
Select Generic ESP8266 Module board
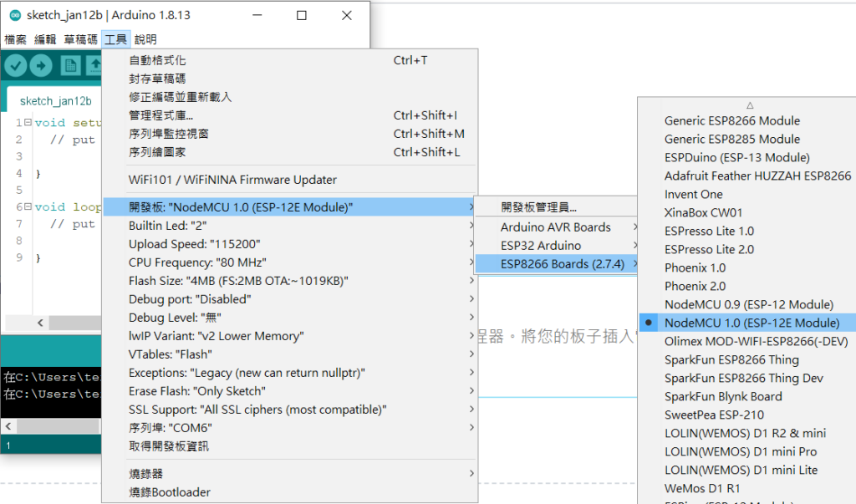tap(731, 120)
